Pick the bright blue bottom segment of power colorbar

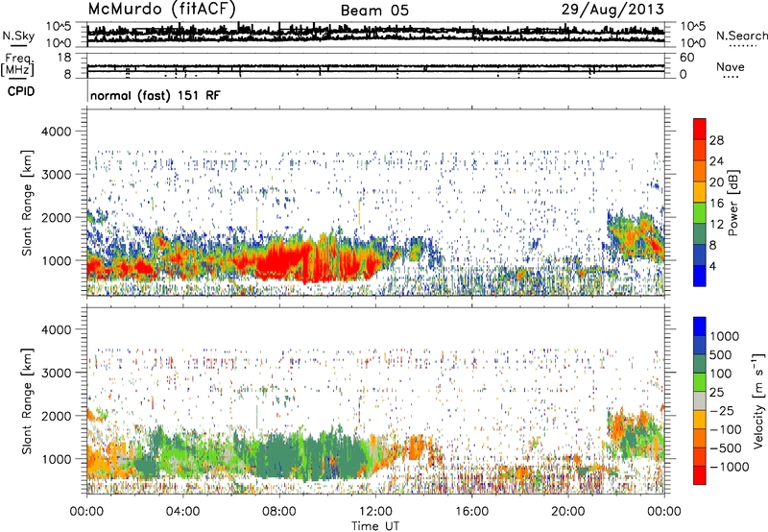click(700, 277)
